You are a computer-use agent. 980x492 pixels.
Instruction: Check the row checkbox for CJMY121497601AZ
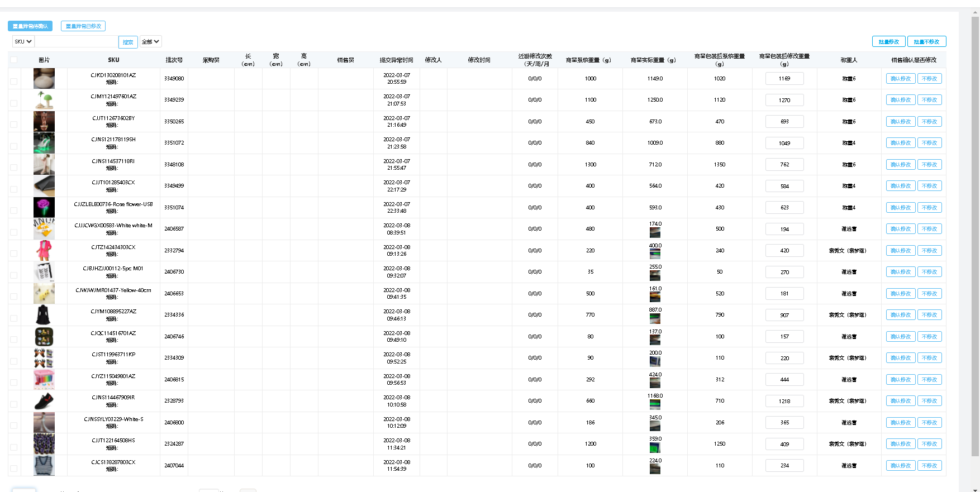14,103
